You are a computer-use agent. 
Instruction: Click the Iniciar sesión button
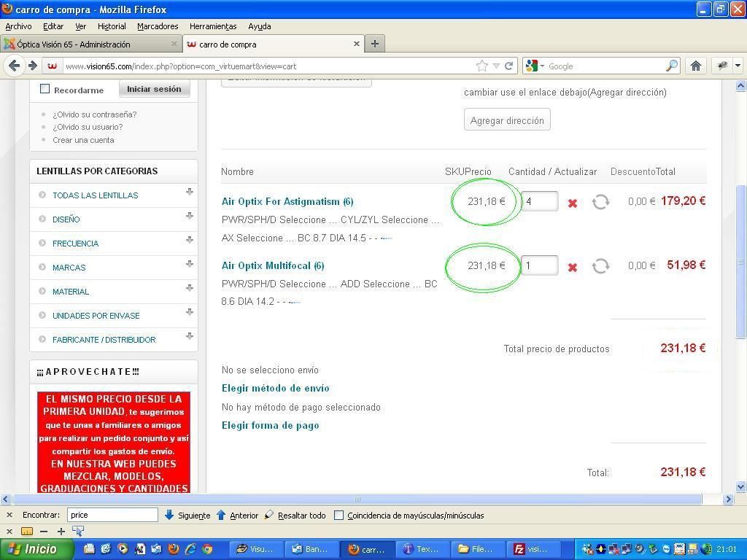click(154, 89)
